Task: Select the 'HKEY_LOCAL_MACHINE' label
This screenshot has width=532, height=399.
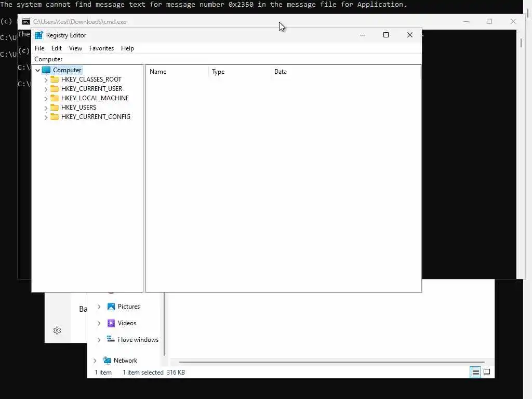Action: click(95, 98)
